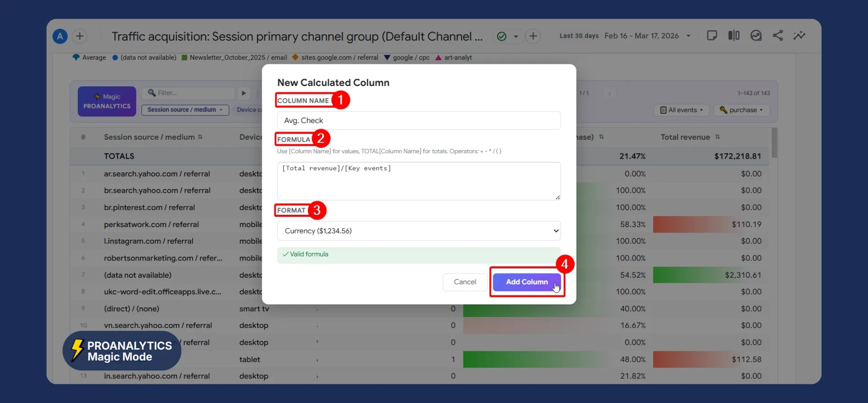Screen dimensions: 868x403
Task: Click the 'Newsletter_October_2025 / email' legend entry
Action: 234,57
